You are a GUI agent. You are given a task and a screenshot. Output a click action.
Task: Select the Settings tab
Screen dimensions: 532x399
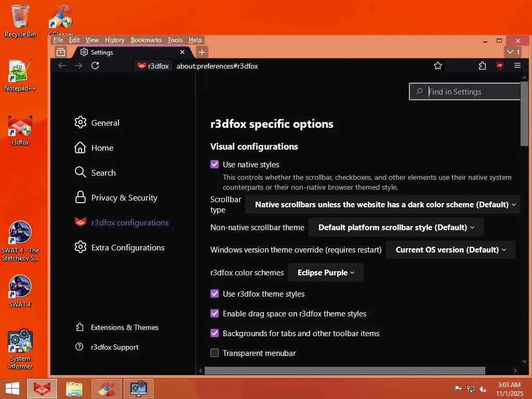click(132, 52)
